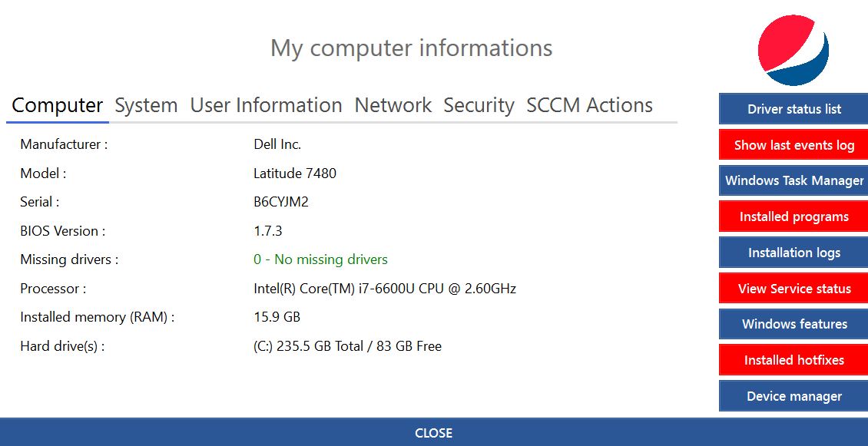Open the User Information tab
The height and width of the screenshot is (446, 868).
point(266,105)
